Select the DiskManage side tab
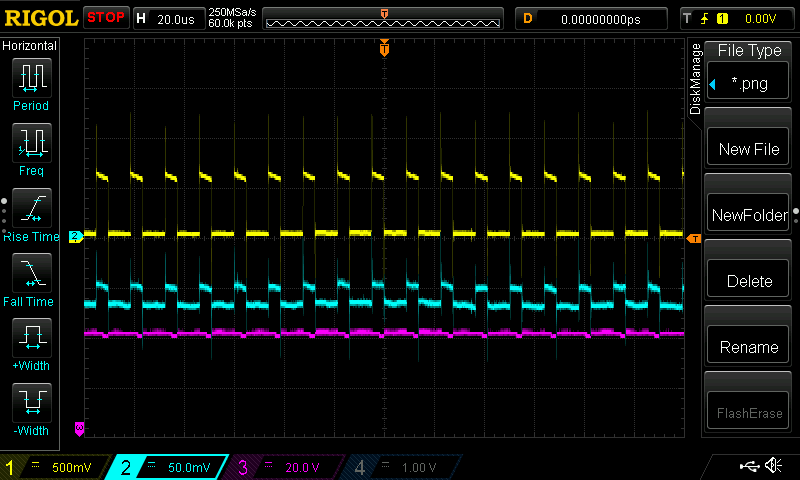This screenshot has height=480, width=800. point(696,79)
